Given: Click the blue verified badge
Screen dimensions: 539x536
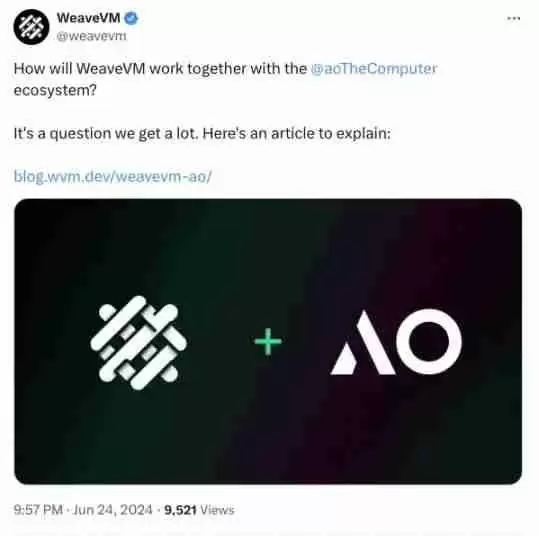Looking at the screenshot, I should (x=131, y=18).
